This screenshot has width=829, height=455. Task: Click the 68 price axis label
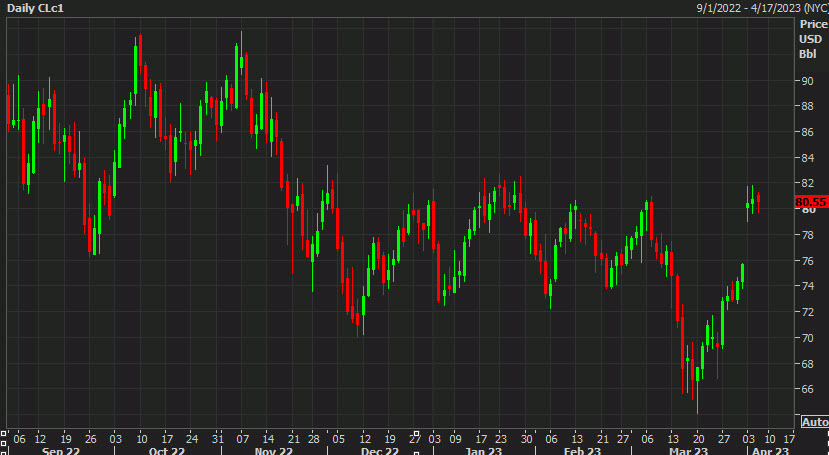pos(807,364)
